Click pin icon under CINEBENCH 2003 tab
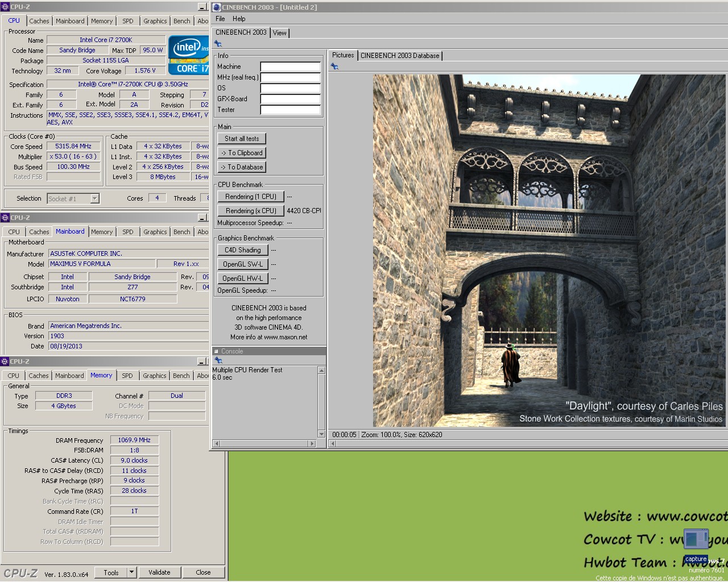Screen dimensions: 728x582 tap(218, 44)
